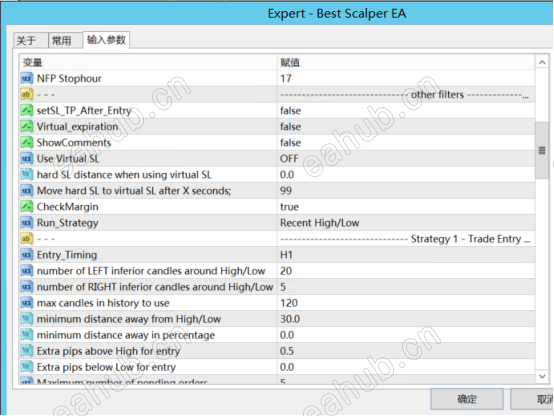The image size is (554, 416).
Task: Click the icon beside max candles in history
Action: (27, 303)
